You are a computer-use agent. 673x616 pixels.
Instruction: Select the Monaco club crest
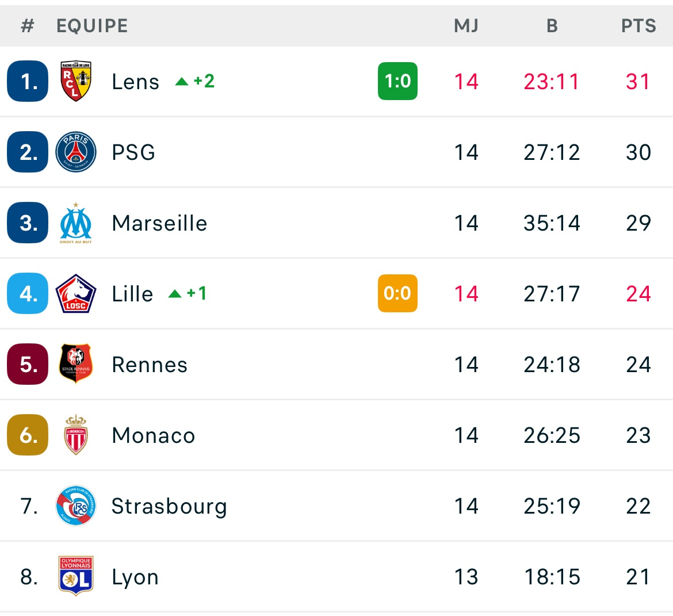[75, 435]
